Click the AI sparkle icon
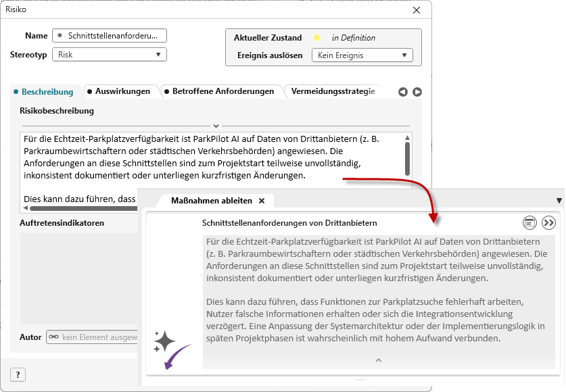The width and height of the screenshot is (566, 392). pyautogui.click(x=164, y=341)
